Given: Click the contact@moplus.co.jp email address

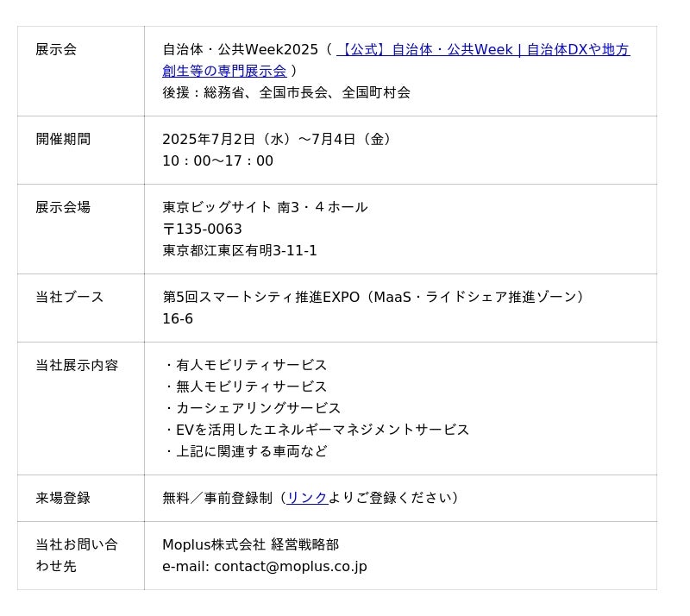Looking at the screenshot, I should [x=291, y=566].
